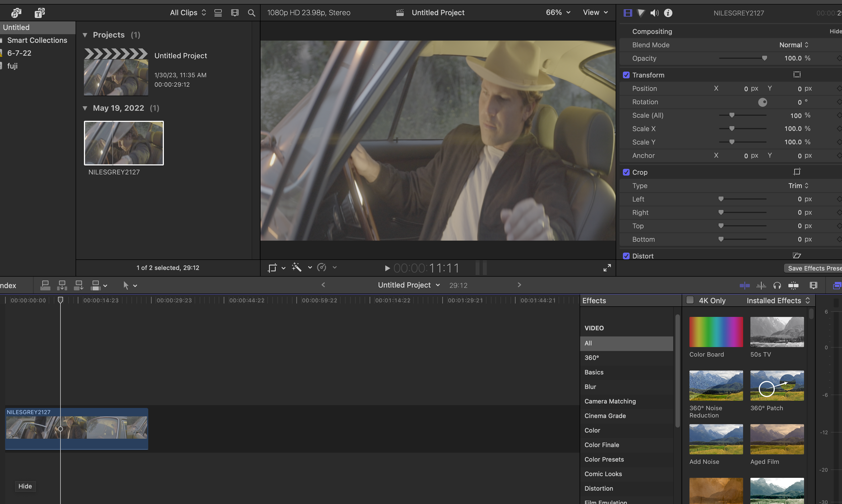Show the Info inspector icon
The height and width of the screenshot is (504, 842).
click(x=668, y=13)
